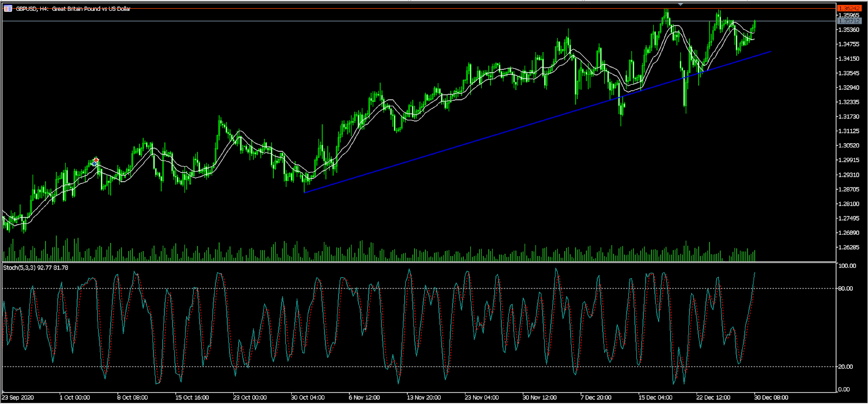Viewport: 868px width, 404px height.
Task: Click the 1.31125 price scale label
Action: (x=848, y=131)
